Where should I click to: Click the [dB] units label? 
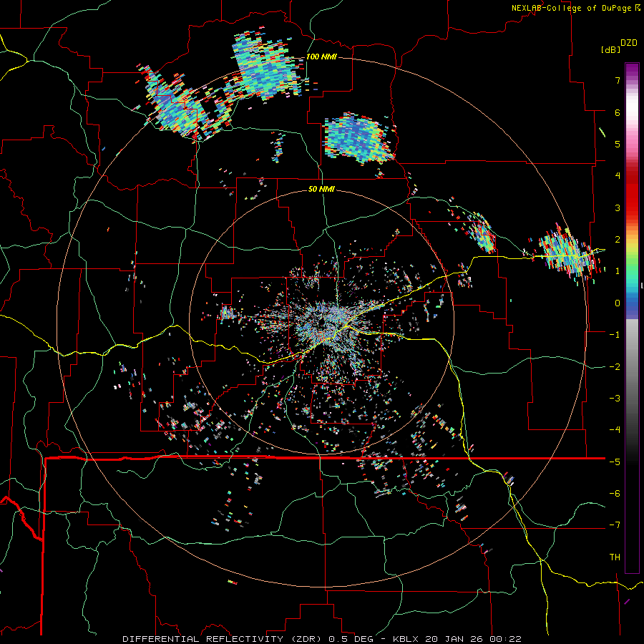(610, 49)
